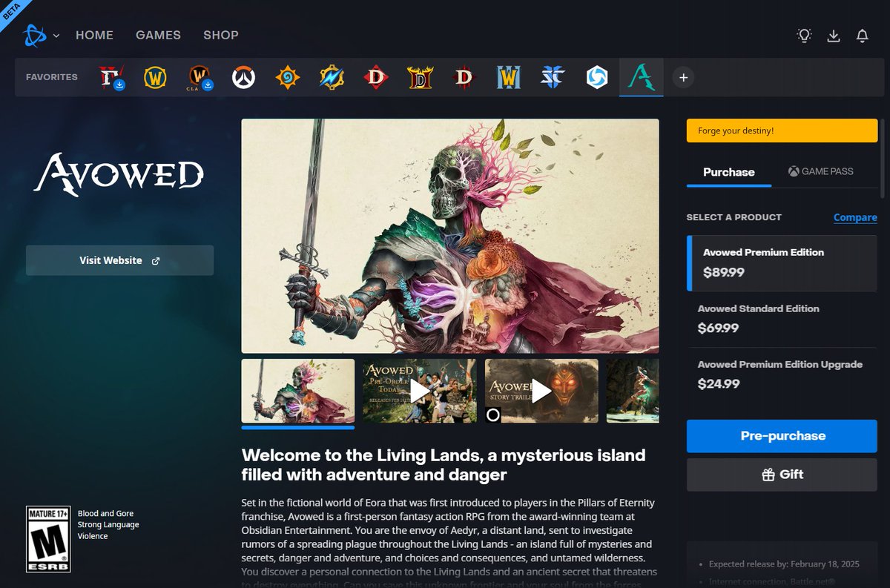Click the 'Violence' rating descriptor
This screenshot has width=890, height=588.
tap(93, 535)
